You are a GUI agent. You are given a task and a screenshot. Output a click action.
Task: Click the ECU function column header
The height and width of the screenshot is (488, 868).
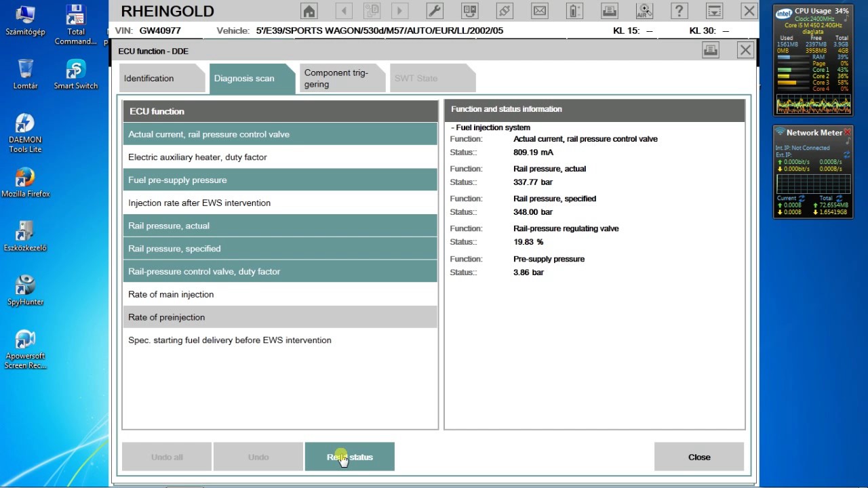click(x=280, y=111)
